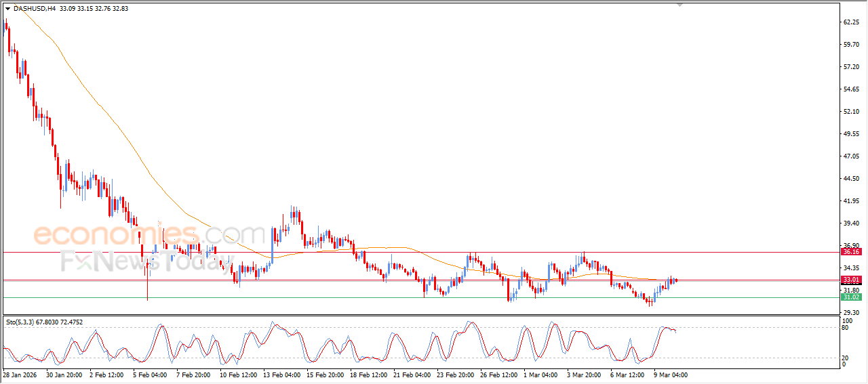The width and height of the screenshot is (868, 384).
Task: Click the chart shift triangle on top edge
Action: click(x=680, y=5)
